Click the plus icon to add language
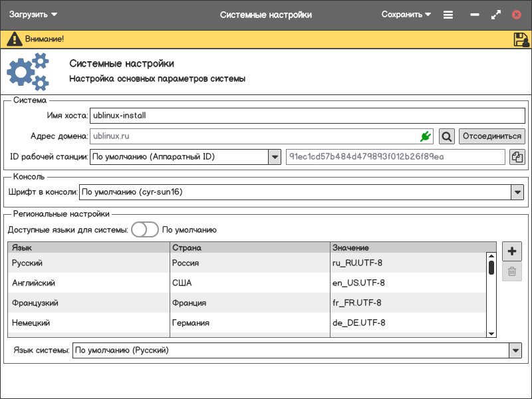The height and width of the screenshot is (399, 532). (512, 251)
